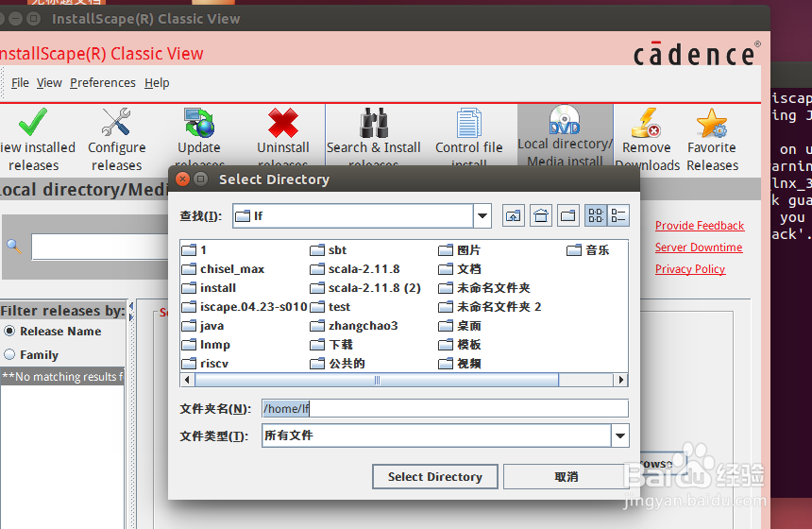Open the Preferences menu

pos(103,83)
